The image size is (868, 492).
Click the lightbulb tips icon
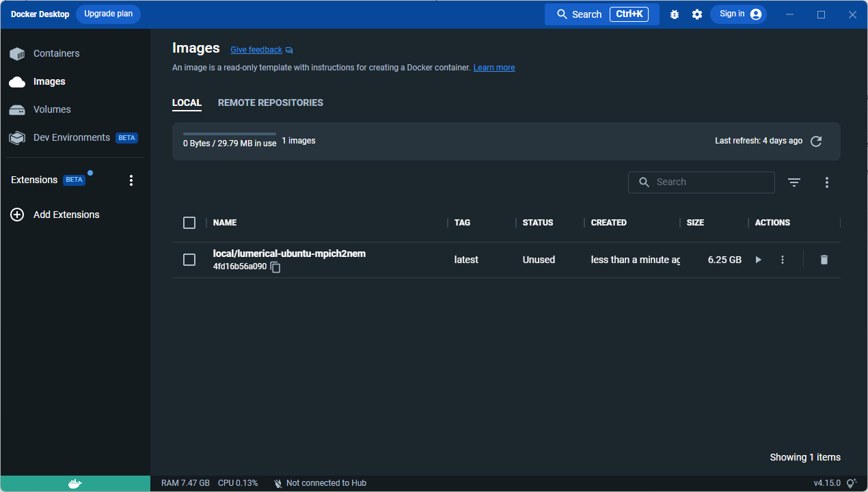(852, 483)
